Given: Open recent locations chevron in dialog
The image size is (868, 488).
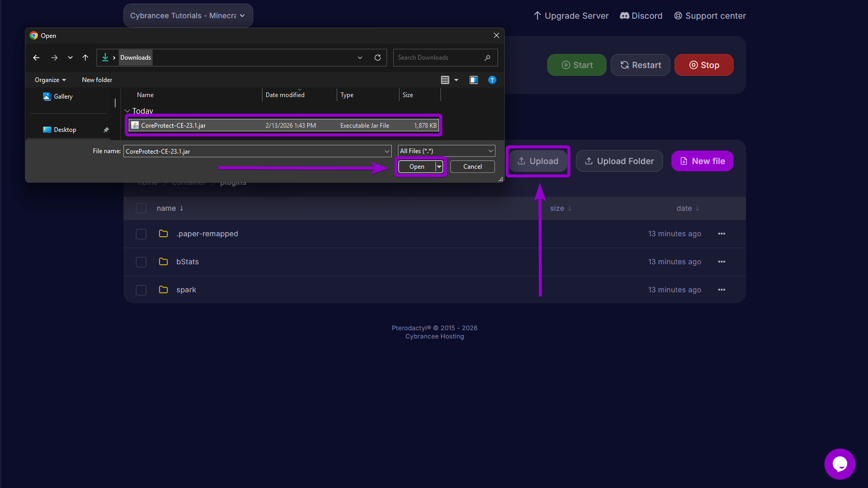Looking at the screenshot, I should pyautogui.click(x=70, y=58).
